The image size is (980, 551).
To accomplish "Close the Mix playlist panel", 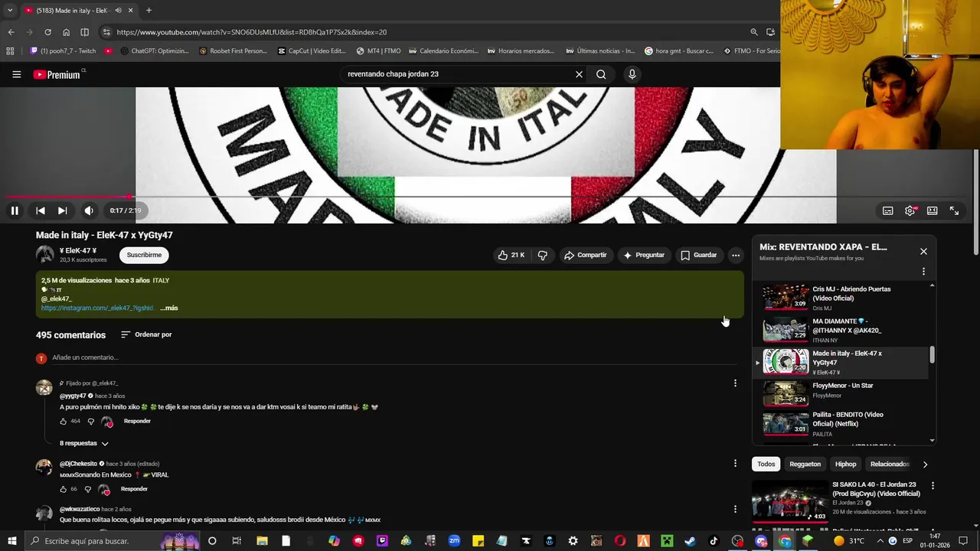I will coord(923,251).
